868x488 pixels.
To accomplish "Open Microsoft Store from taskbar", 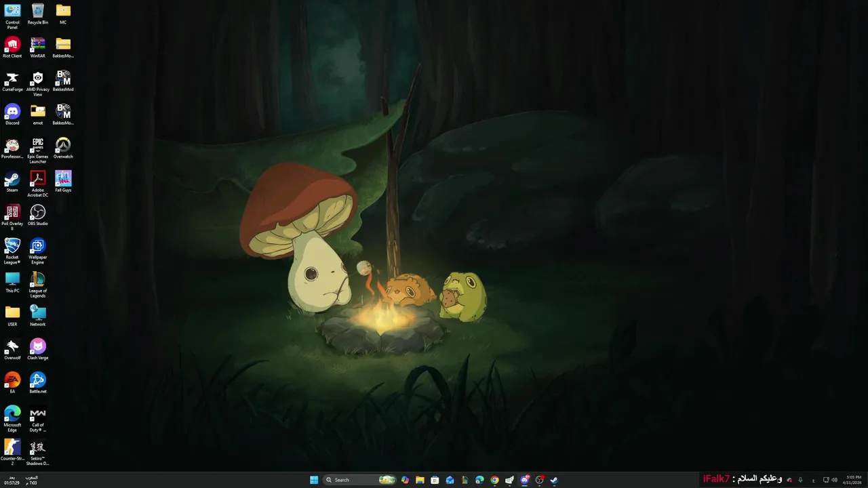I will 435,480.
